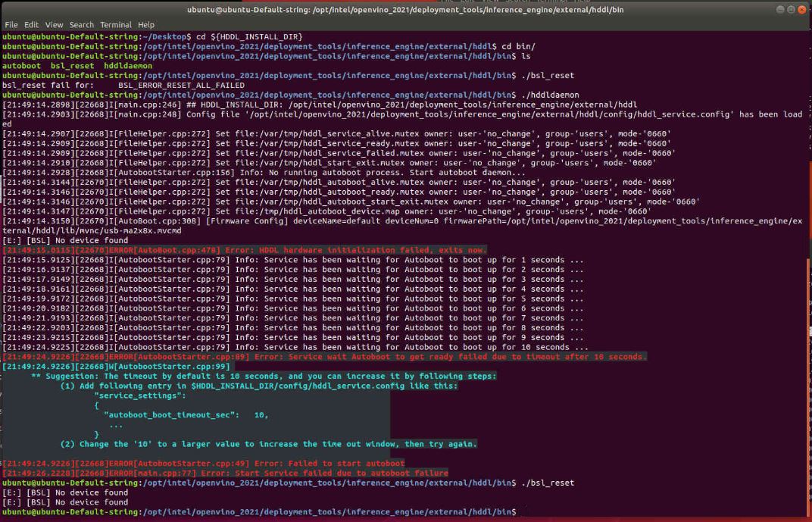Click the 'BSL_ERROR_RESET_ALL_FAILED' text

181,85
